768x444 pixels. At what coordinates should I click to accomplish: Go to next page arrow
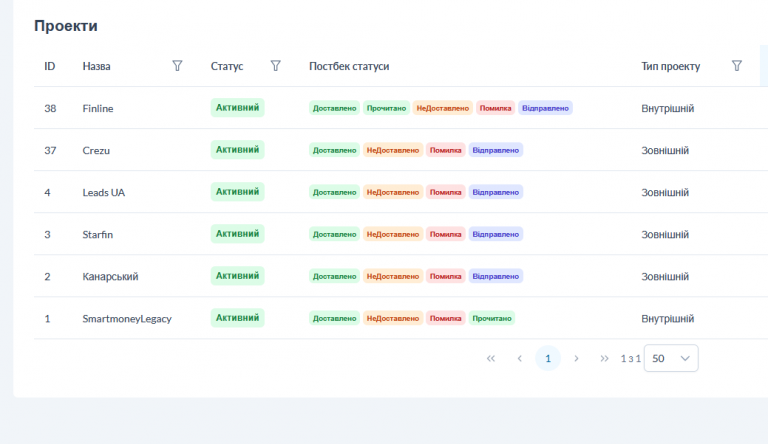click(576, 358)
